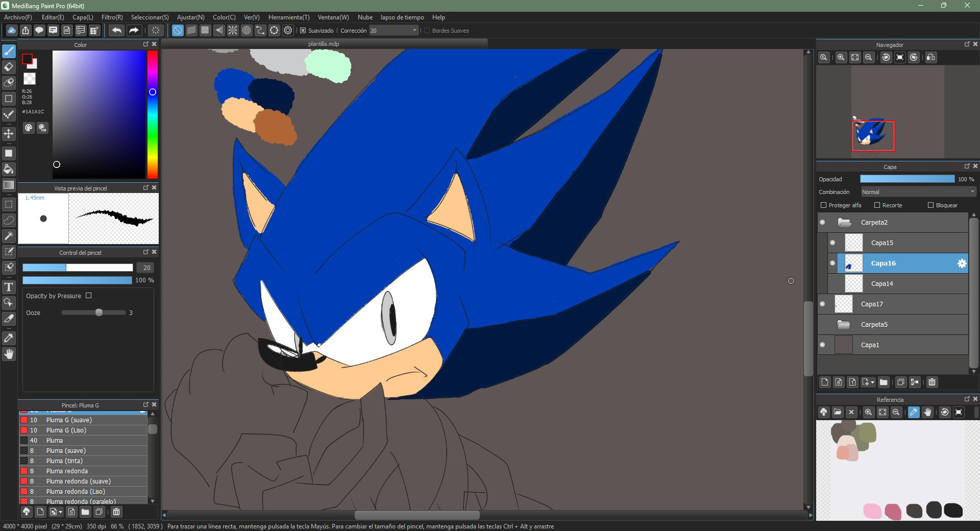The height and width of the screenshot is (531, 980).
Task: Open snap settings gear icon
Action: click(288, 30)
